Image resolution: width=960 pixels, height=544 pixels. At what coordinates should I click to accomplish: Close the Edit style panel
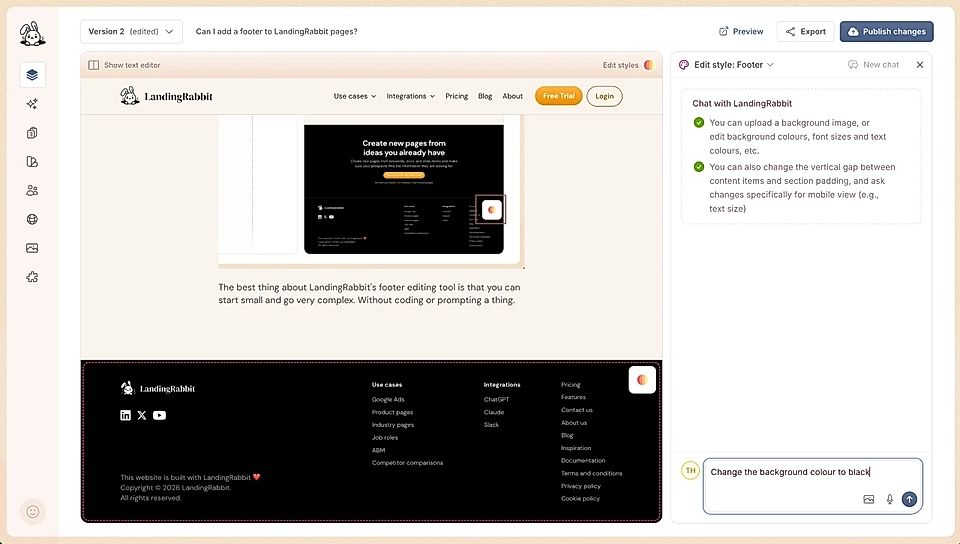[x=920, y=65]
